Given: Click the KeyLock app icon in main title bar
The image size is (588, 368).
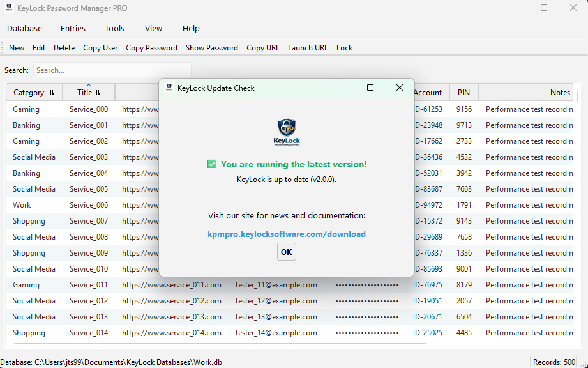Looking at the screenshot, I should coord(9,8).
